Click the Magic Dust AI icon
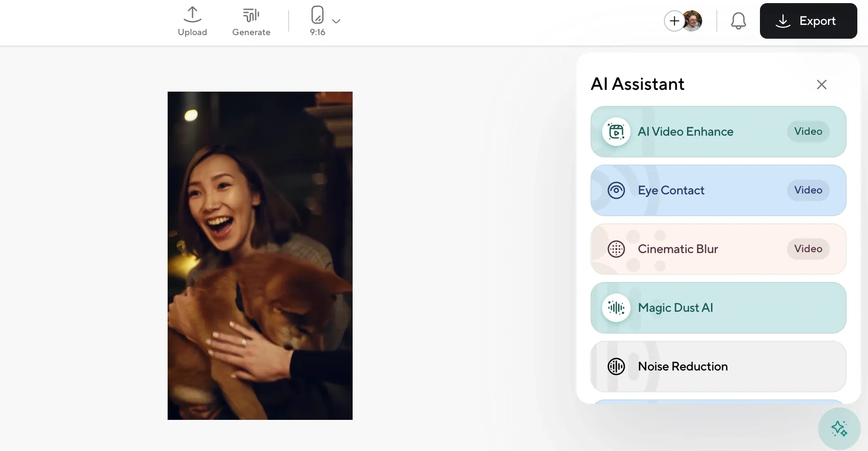The width and height of the screenshot is (868, 451). 616,307
